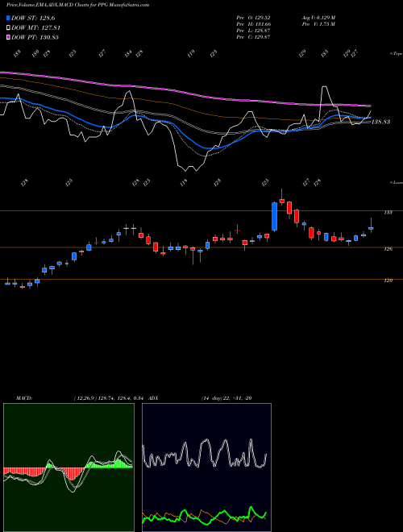Click the blue DOW ST legend swatch
403x532 pixels.
(x=8, y=18)
